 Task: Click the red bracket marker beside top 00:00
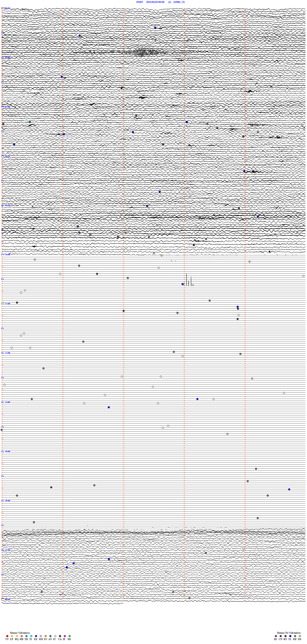click(x=3, y=8)
